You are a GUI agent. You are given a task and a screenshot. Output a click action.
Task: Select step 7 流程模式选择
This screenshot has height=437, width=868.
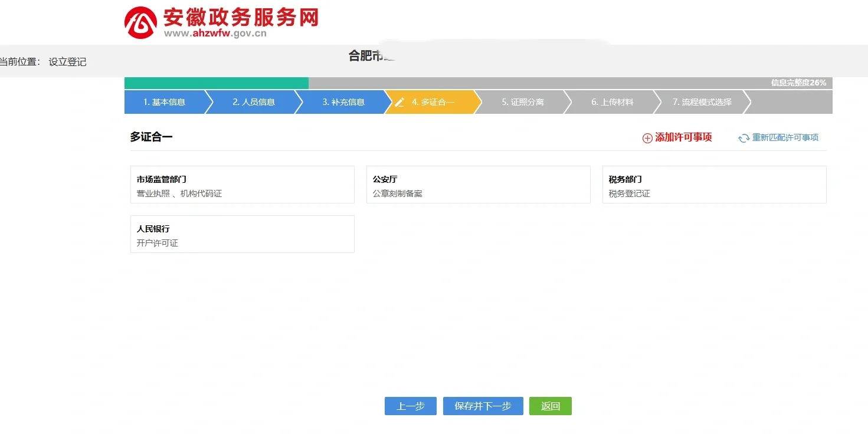point(702,102)
